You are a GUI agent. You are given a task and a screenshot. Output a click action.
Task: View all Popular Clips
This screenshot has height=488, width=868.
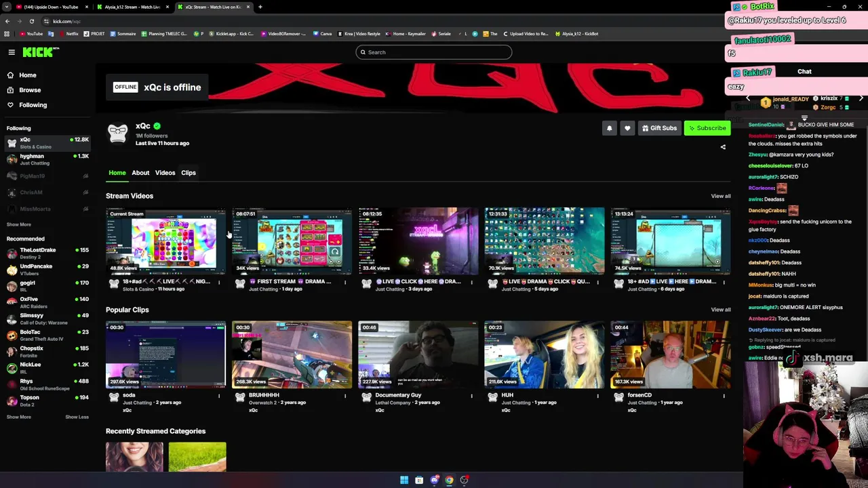pos(721,310)
